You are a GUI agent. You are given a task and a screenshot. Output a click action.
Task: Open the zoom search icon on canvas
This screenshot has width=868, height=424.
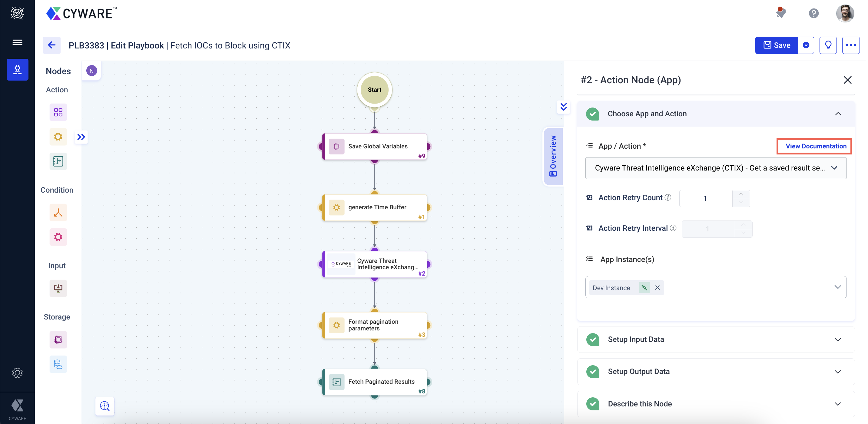pos(105,406)
